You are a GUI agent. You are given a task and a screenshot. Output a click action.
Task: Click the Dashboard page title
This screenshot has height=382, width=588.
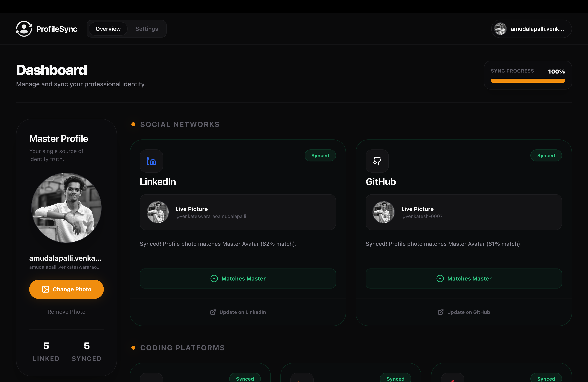[x=51, y=70]
